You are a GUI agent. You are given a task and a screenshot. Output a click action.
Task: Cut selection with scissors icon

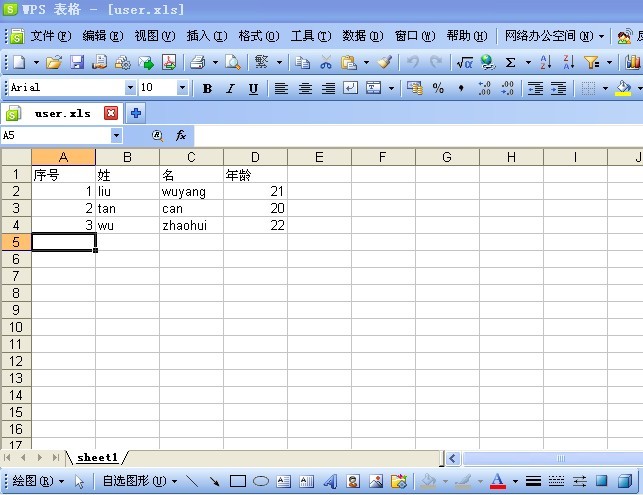coord(326,62)
